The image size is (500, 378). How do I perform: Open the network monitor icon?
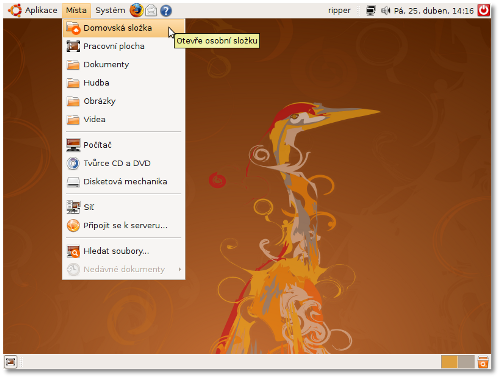click(x=370, y=11)
